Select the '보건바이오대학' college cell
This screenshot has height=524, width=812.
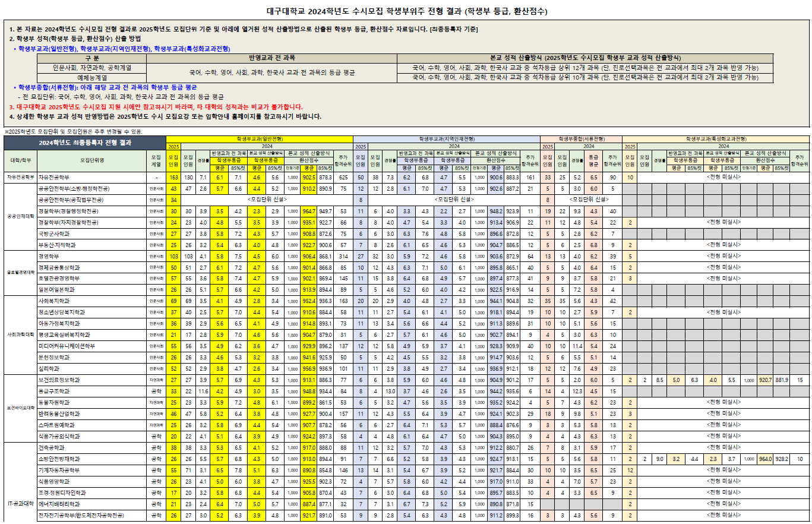pos(20,408)
